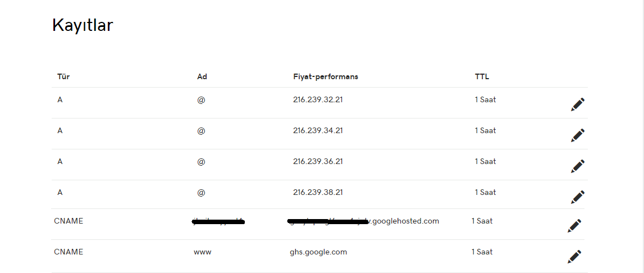
Task: Click the TTL column header
Action: pyautogui.click(x=482, y=77)
